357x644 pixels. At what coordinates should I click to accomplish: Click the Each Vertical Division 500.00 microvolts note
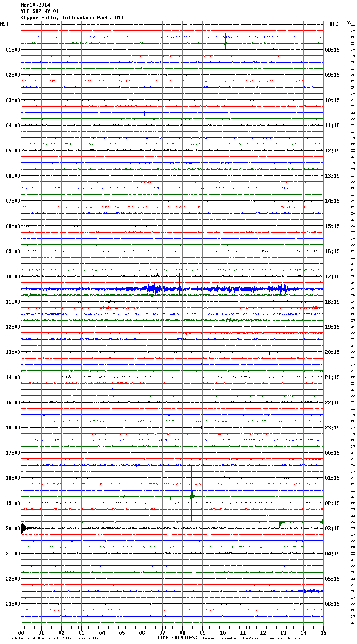[53, 638]
